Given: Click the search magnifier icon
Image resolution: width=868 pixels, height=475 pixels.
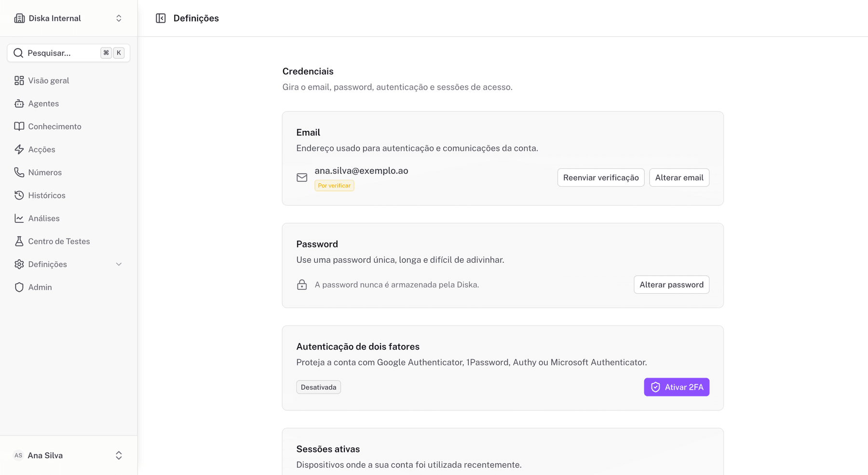Looking at the screenshot, I should (18, 53).
